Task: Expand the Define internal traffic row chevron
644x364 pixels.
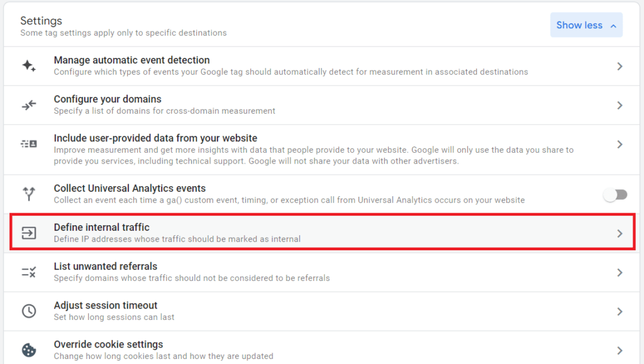Action: coord(618,233)
